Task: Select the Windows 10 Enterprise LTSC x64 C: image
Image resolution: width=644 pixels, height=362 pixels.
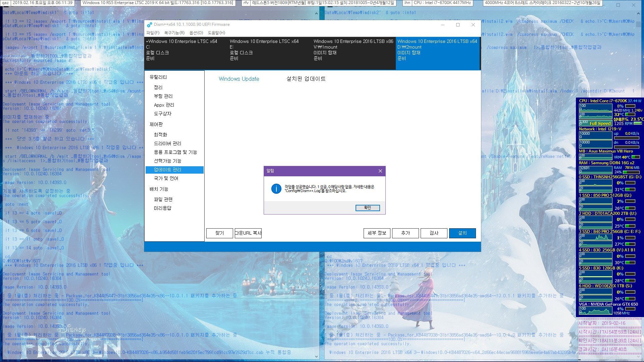Action: (x=186, y=53)
